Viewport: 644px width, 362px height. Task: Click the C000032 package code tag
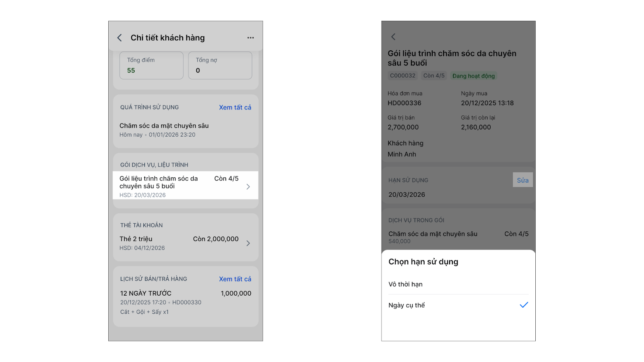click(x=402, y=76)
